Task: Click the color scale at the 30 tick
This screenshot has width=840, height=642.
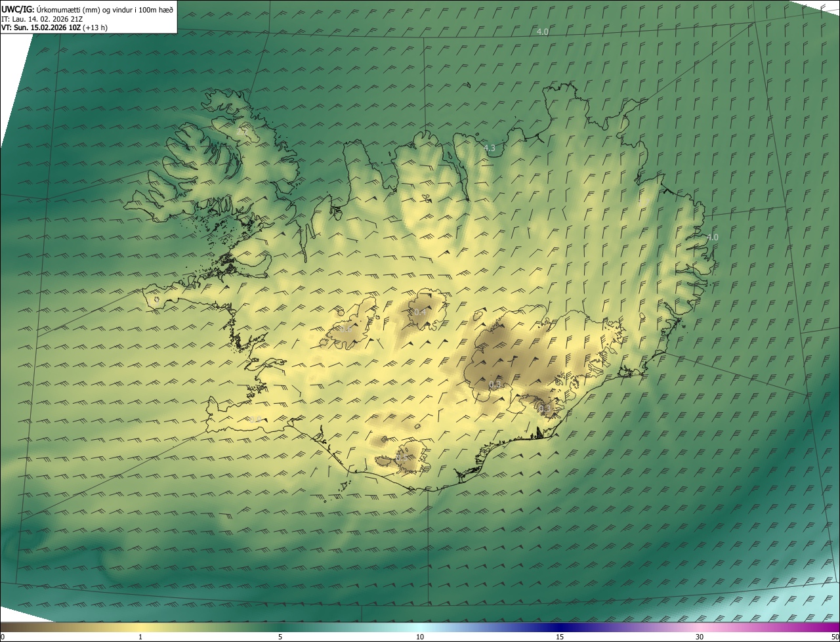Action: (x=700, y=637)
